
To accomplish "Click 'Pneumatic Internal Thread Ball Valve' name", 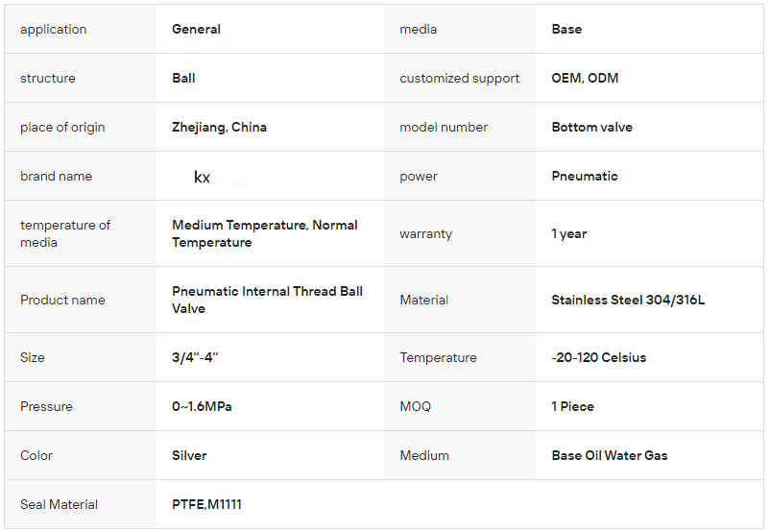I will [x=267, y=300].
